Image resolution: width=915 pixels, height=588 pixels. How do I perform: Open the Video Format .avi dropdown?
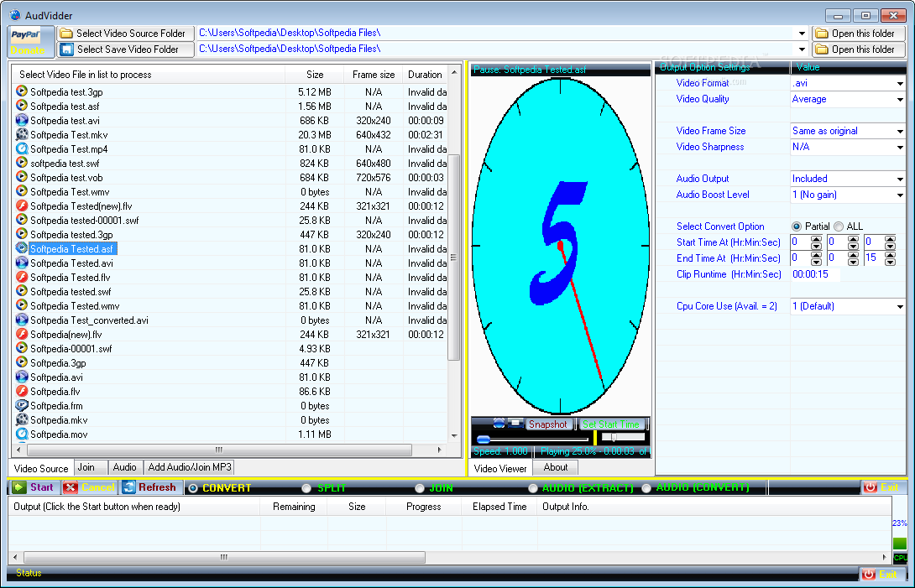point(900,83)
